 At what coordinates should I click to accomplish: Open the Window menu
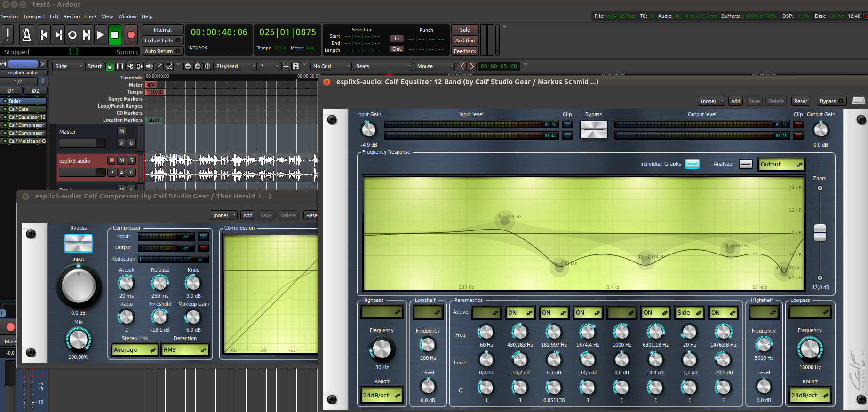click(x=127, y=16)
